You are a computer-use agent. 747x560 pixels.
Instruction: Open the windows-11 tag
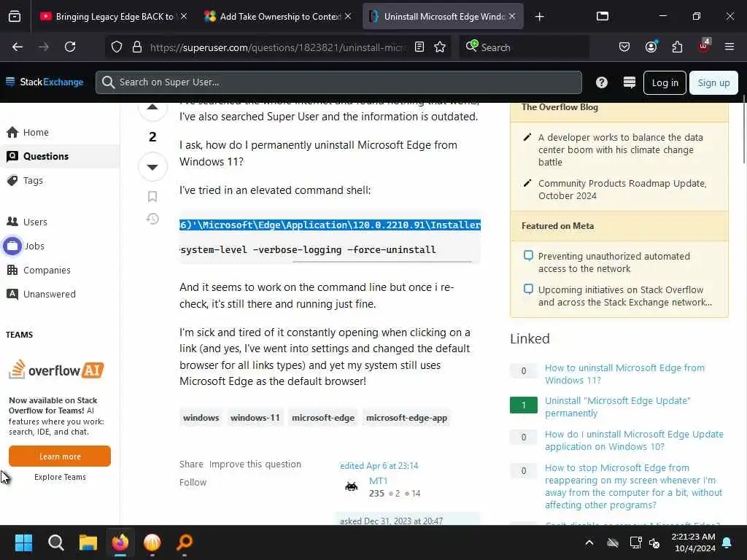(255, 418)
